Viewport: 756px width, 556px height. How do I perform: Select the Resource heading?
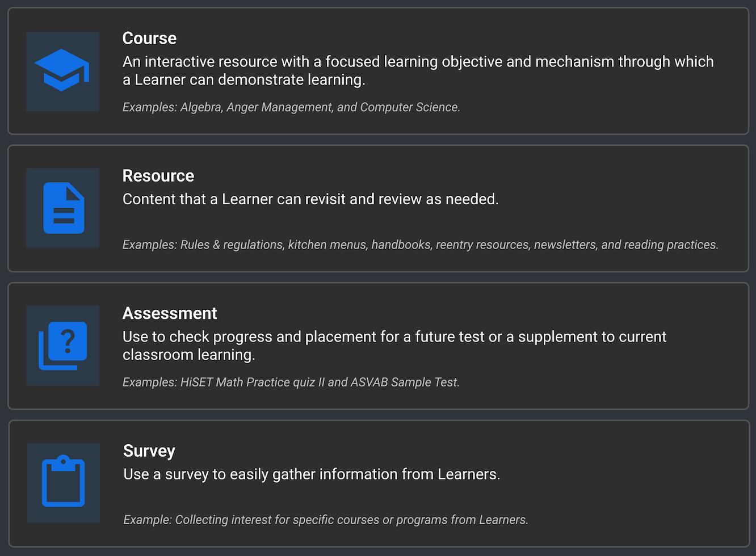158,176
